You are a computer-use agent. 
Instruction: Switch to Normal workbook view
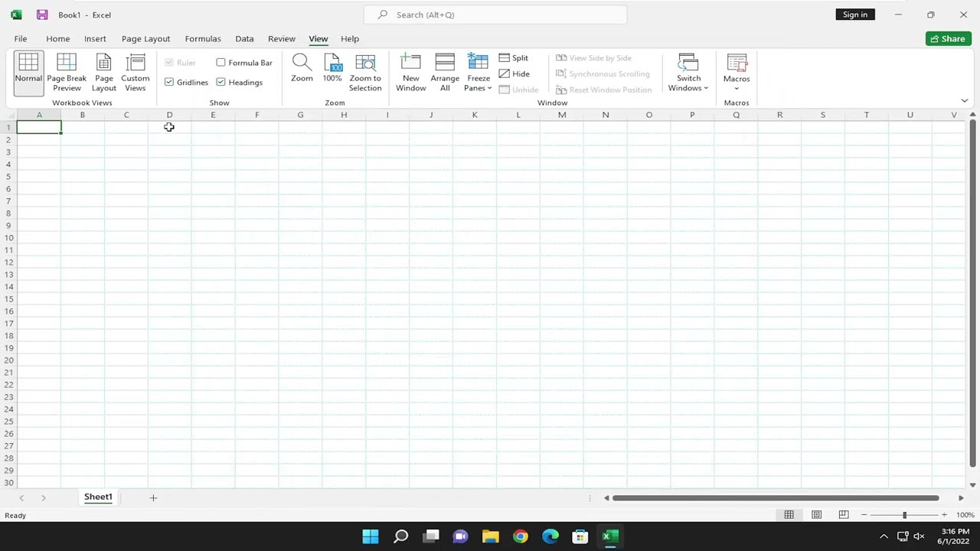(x=28, y=73)
